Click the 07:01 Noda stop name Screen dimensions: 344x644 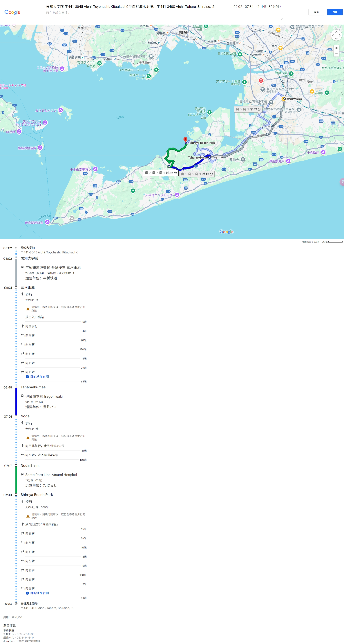tap(25, 416)
